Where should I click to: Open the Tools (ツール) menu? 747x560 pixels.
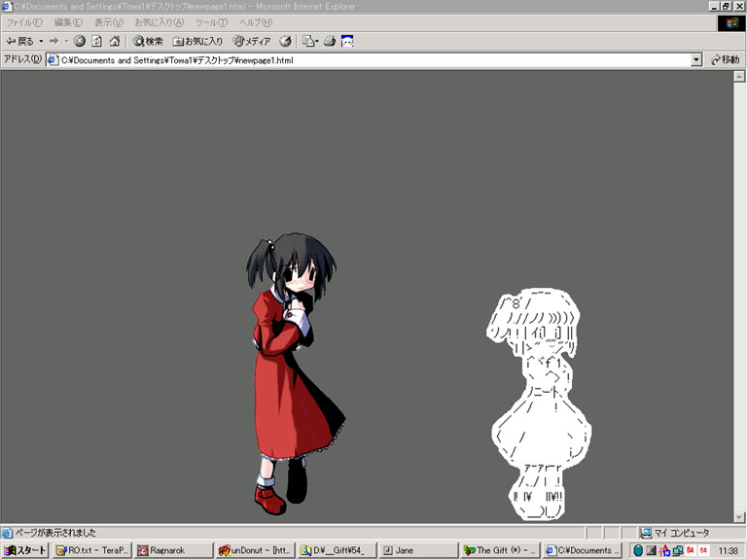211,22
